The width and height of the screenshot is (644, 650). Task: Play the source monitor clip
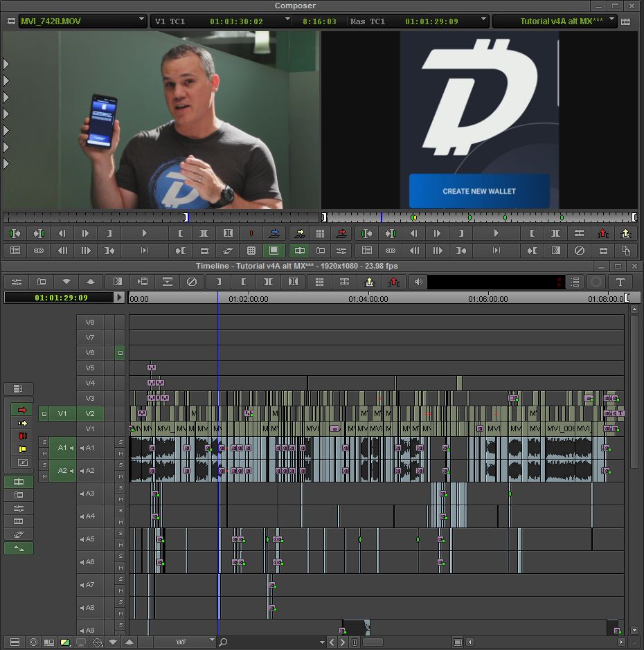[x=144, y=233]
